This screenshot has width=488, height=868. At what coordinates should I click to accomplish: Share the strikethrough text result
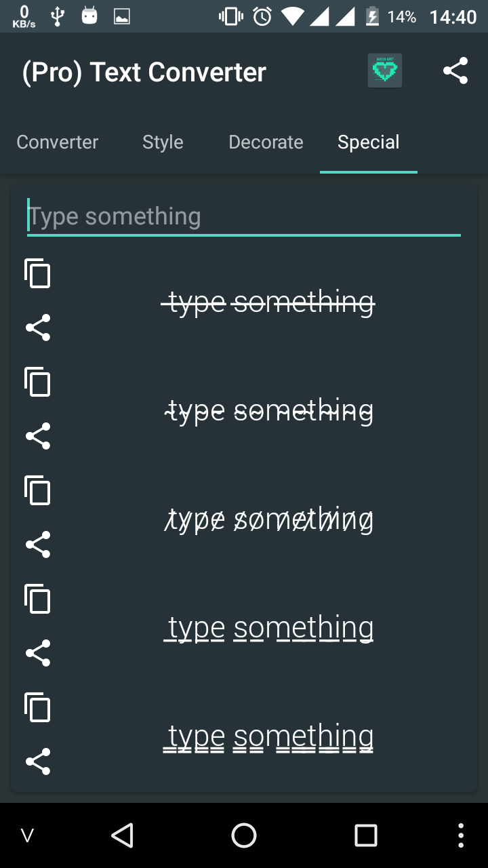click(38, 328)
